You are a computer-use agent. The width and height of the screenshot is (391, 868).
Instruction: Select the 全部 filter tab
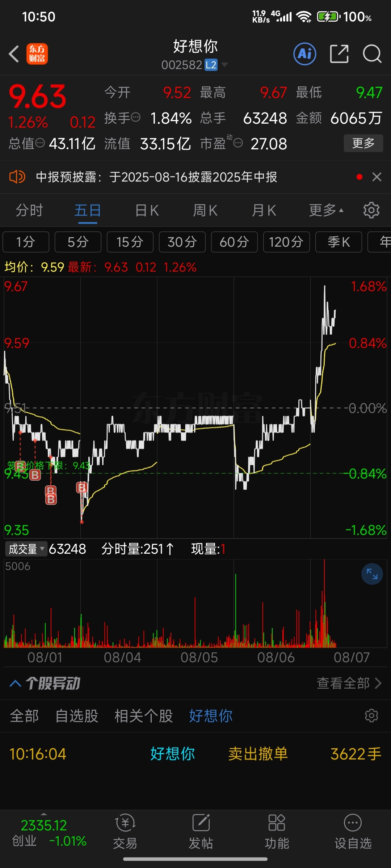24,716
